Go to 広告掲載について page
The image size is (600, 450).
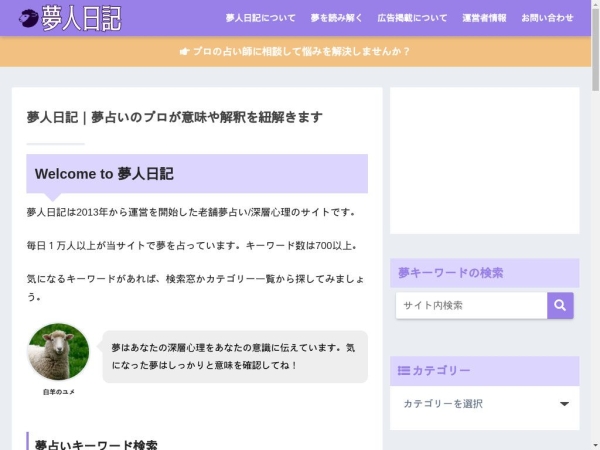(x=412, y=18)
